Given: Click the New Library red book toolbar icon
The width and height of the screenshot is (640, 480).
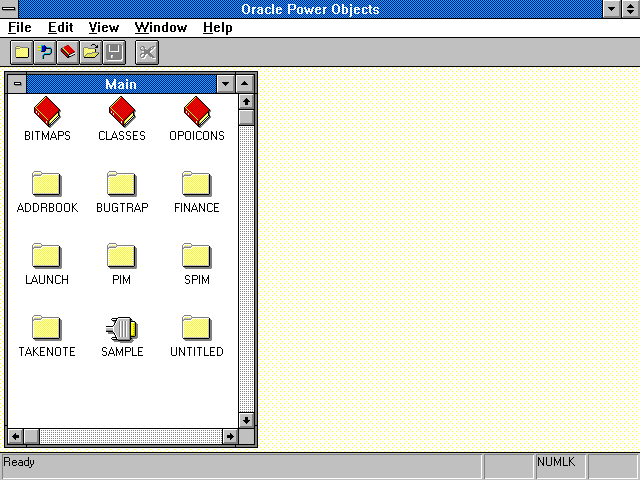Looking at the screenshot, I should (68, 52).
